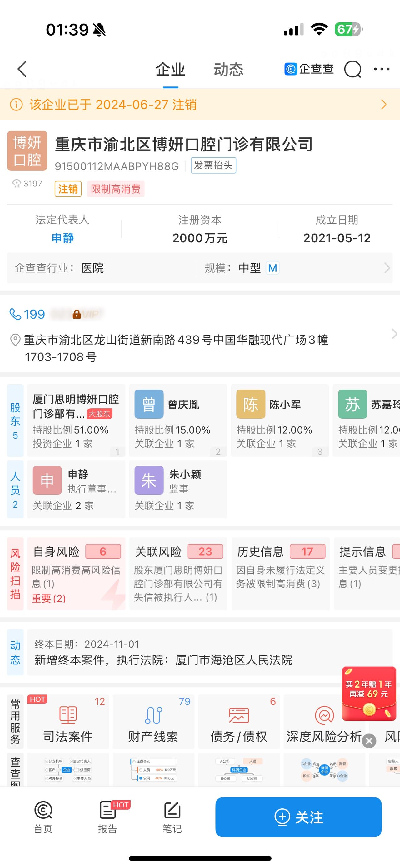This screenshot has height=868, width=400.
Task: Tap the battery indicator in status bar
Action: [x=349, y=29]
